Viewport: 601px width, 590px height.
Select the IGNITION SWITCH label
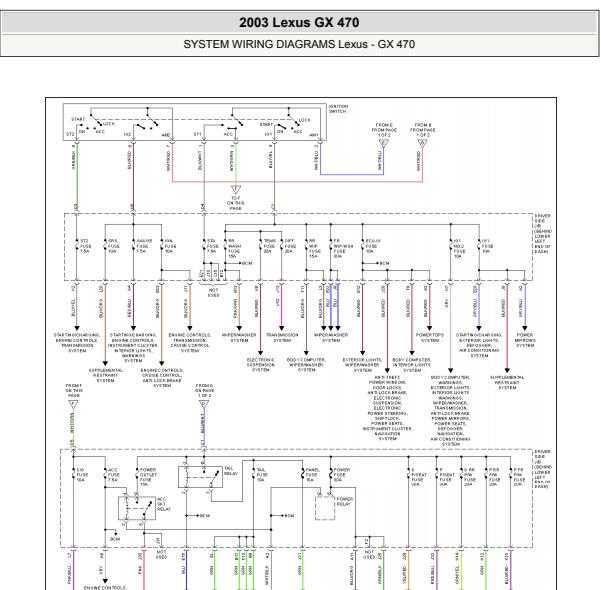338,109
